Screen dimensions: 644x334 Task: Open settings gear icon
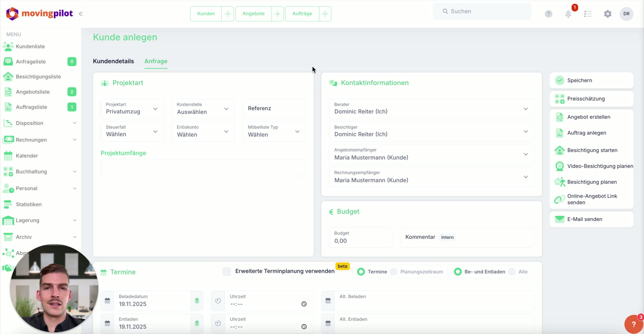[608, 14]
